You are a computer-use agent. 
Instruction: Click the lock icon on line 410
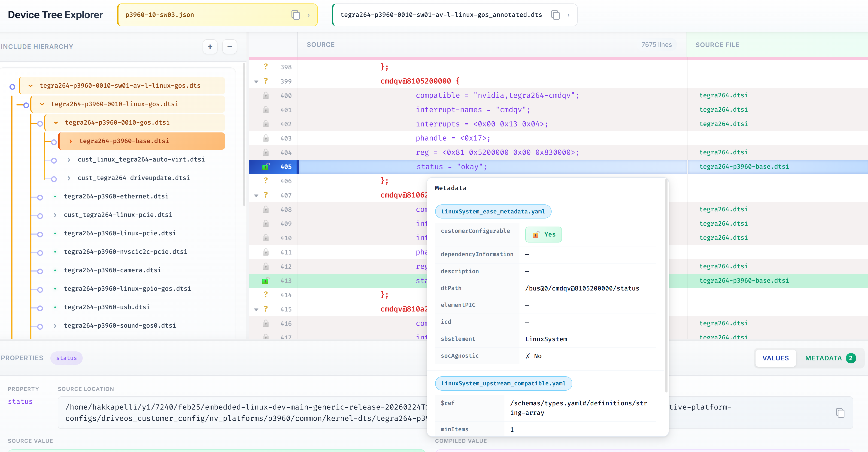pos(266,238)
